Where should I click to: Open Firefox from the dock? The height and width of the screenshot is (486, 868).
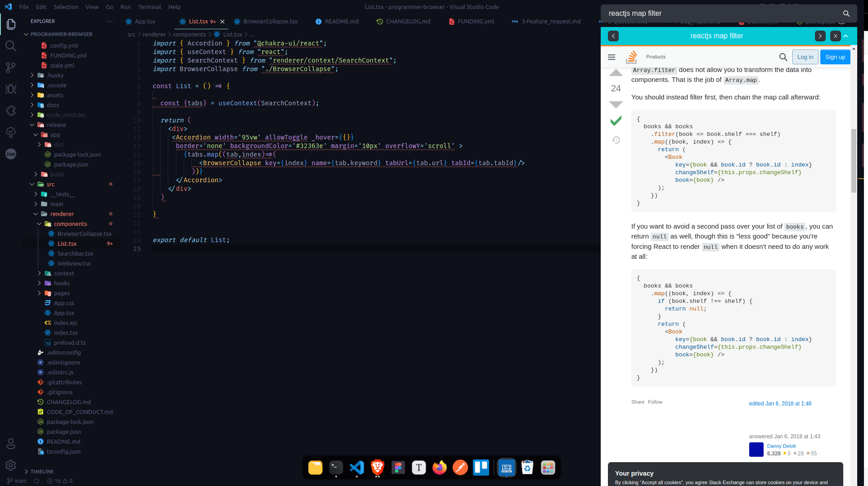440,468
